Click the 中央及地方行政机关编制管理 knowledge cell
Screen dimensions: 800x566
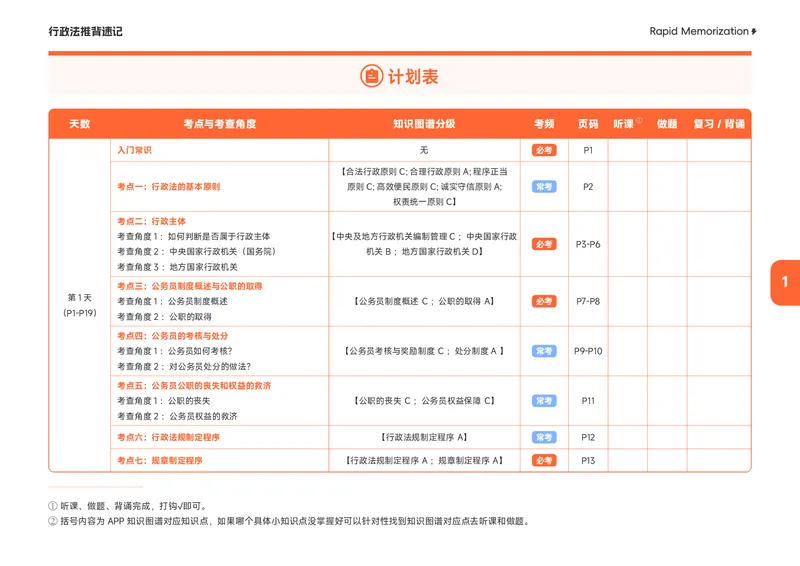(424, 244)
